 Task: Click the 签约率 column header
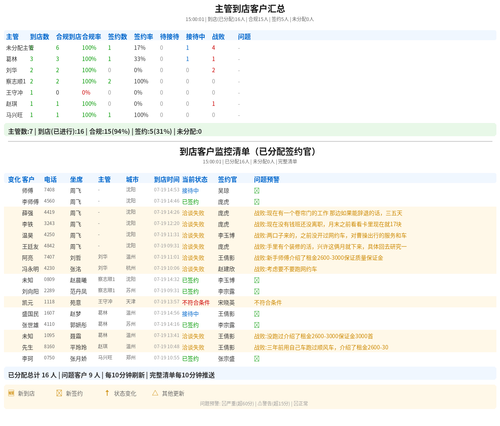143,37
